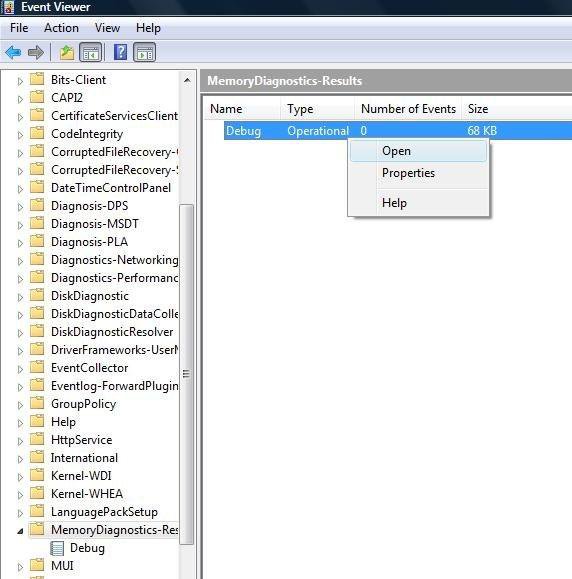Click the Up one level folder icon
The width and height of the screenshot is (572, 579).
click(67, 52)
